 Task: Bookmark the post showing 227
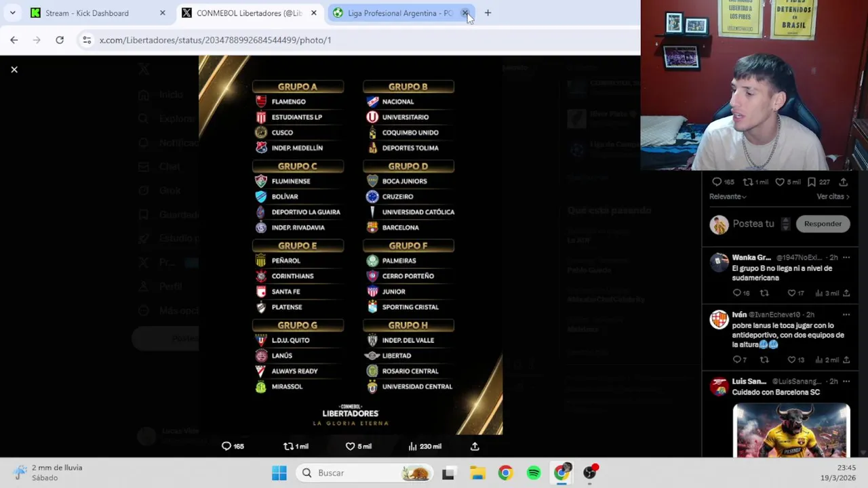(818, 182)
